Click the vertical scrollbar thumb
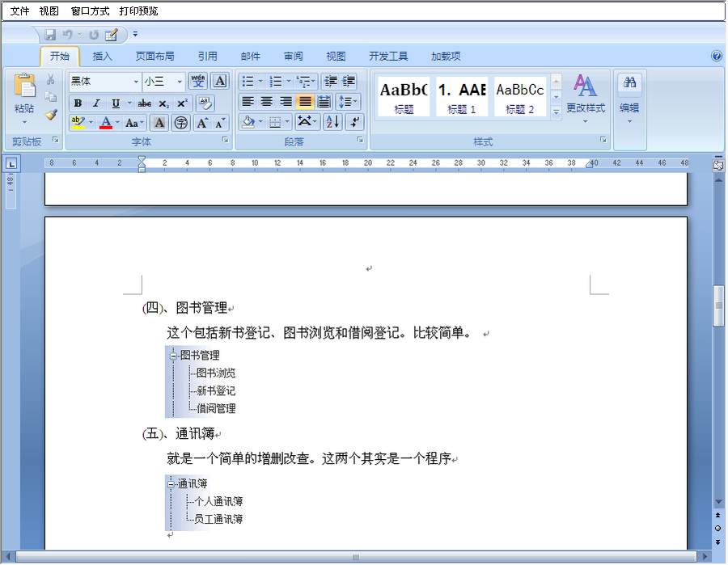Screen dimensions: 728x565 click(718, 306)
